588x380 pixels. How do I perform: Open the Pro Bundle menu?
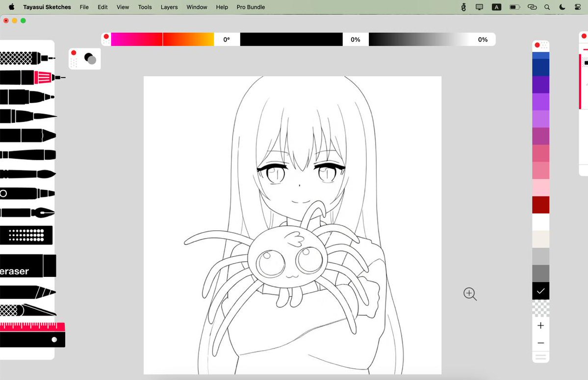click(251, 7)
